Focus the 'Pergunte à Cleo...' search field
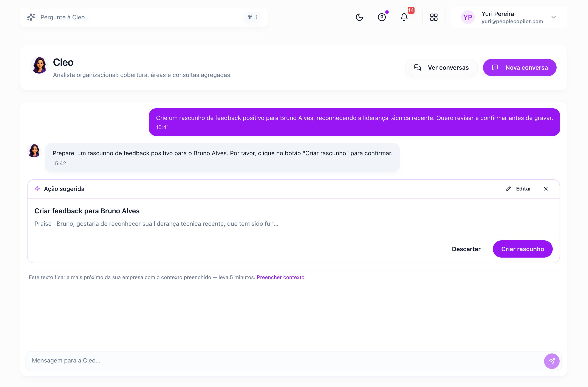Image resolution: width=588 pixels, height=387 pixels. tap(144, 17)
